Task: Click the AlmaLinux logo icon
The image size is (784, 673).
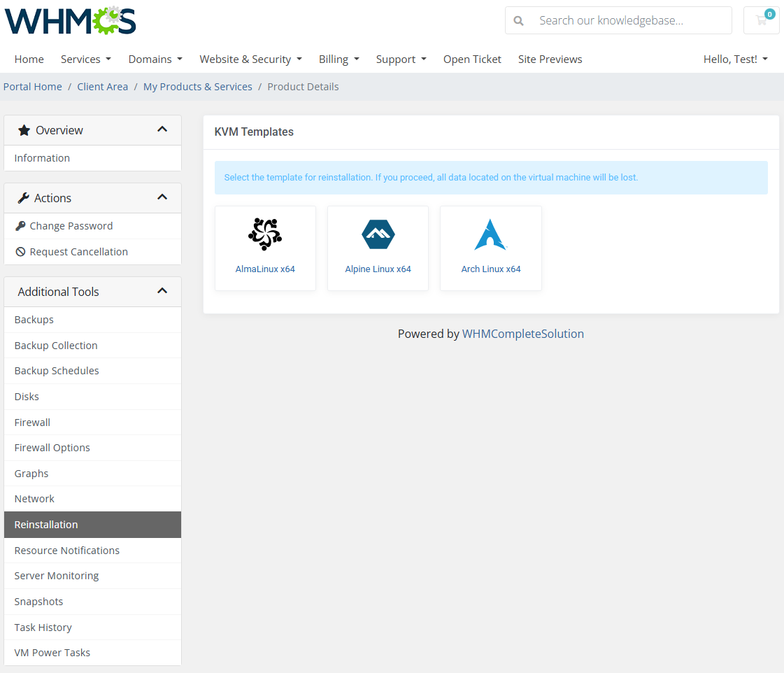Action: (x=265, y=234)
